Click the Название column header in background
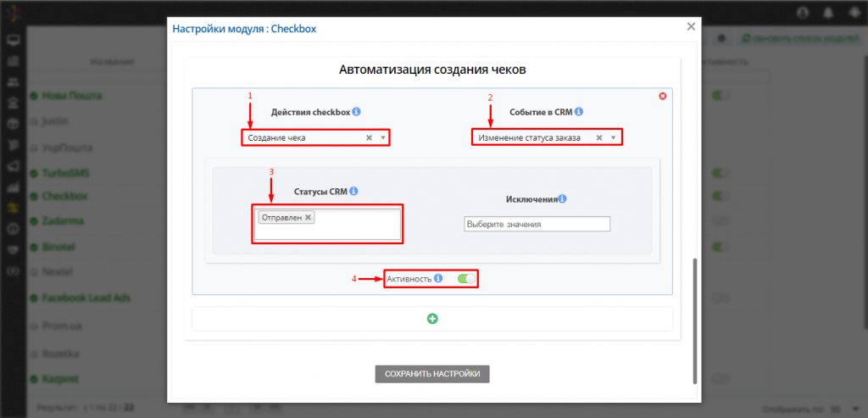Screen dimensions: 868x418 tap(113, 62)
